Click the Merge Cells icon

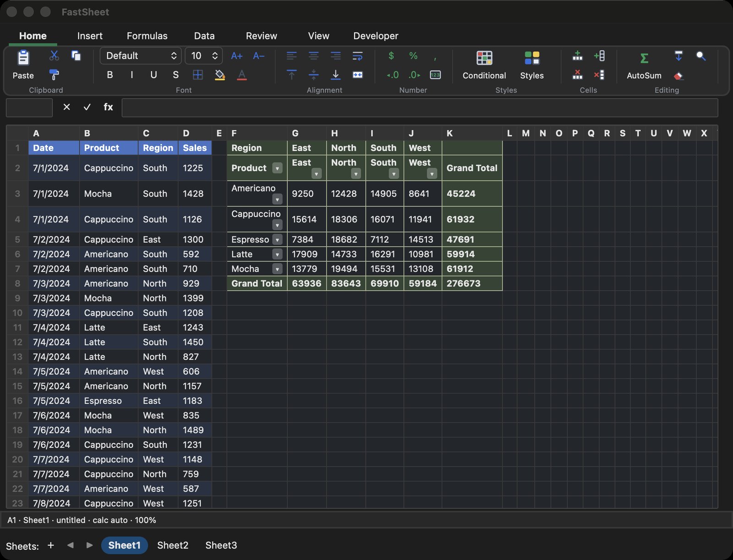[357, 75]
